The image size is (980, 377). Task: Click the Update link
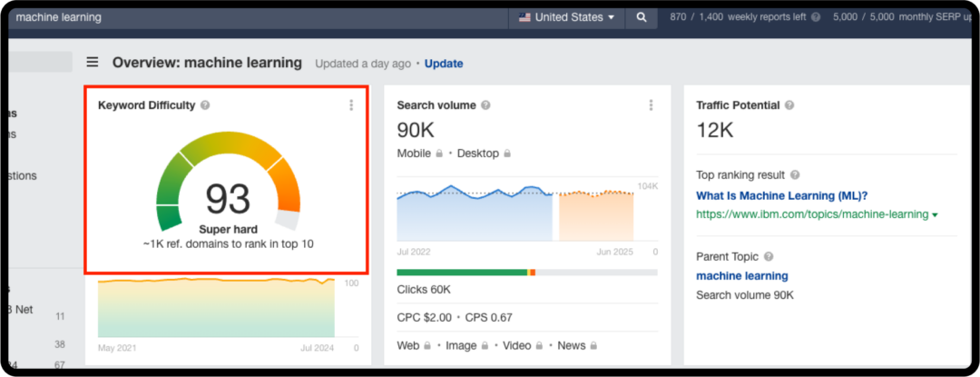click(444, 64)
